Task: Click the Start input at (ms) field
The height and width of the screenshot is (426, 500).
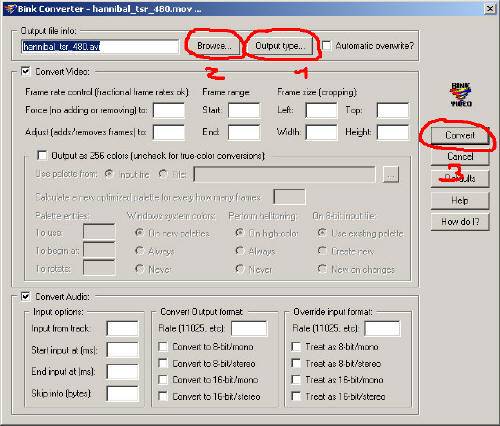Action: 122,350
